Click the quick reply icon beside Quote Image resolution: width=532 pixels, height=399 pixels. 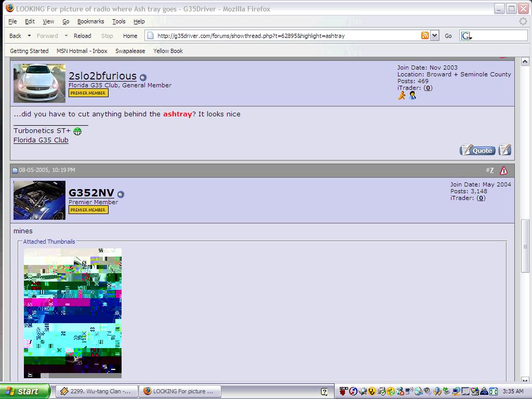(505, 150)
